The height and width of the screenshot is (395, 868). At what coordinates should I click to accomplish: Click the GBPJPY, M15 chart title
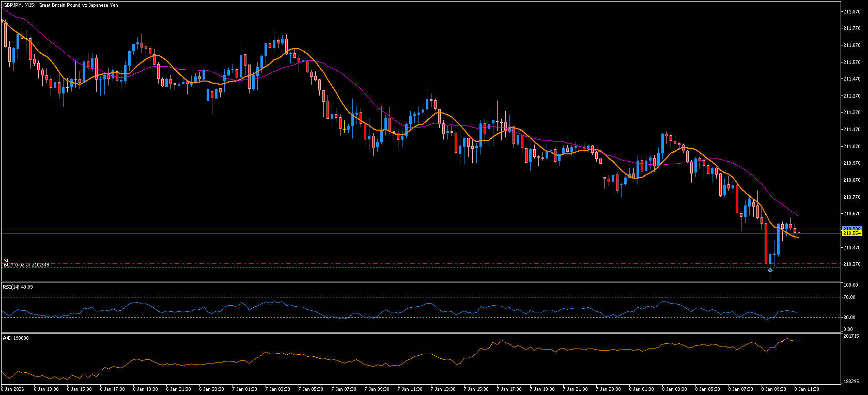pos(60,5)
